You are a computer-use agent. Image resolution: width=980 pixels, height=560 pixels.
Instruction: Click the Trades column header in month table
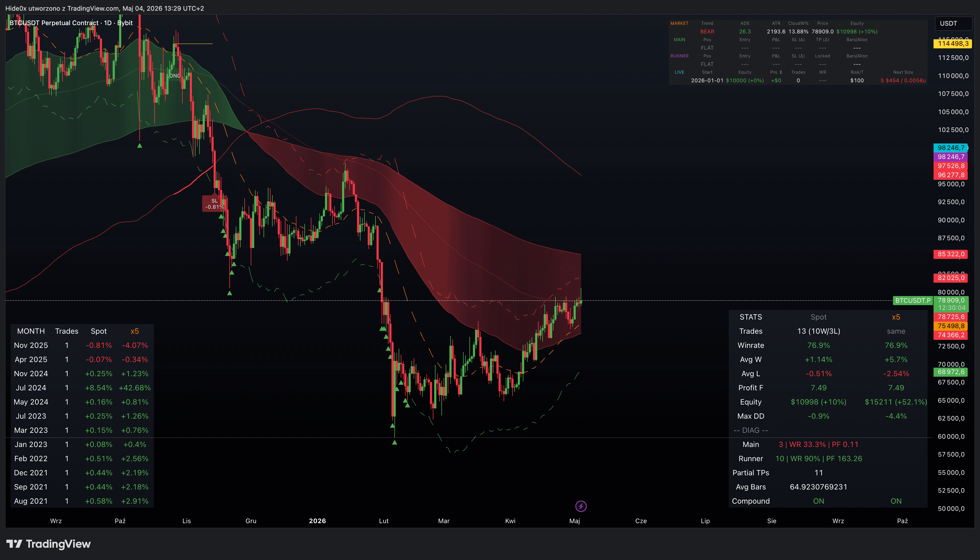click(x=66, y=331)
